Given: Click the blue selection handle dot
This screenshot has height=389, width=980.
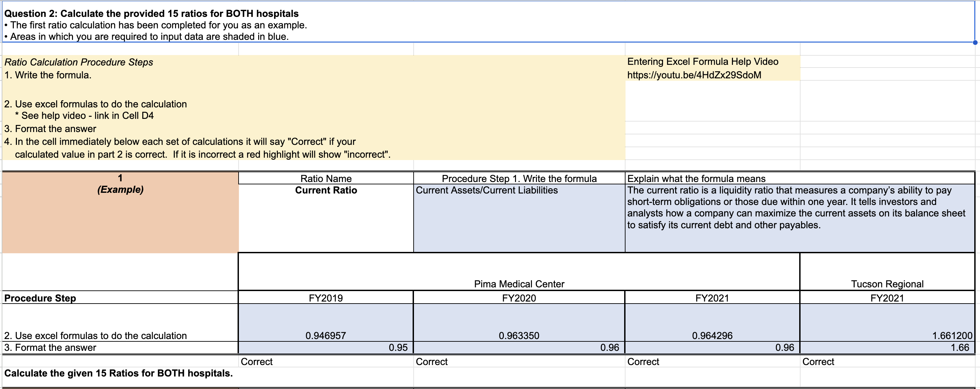Looking at the screenshot, I should click(975, 42).
